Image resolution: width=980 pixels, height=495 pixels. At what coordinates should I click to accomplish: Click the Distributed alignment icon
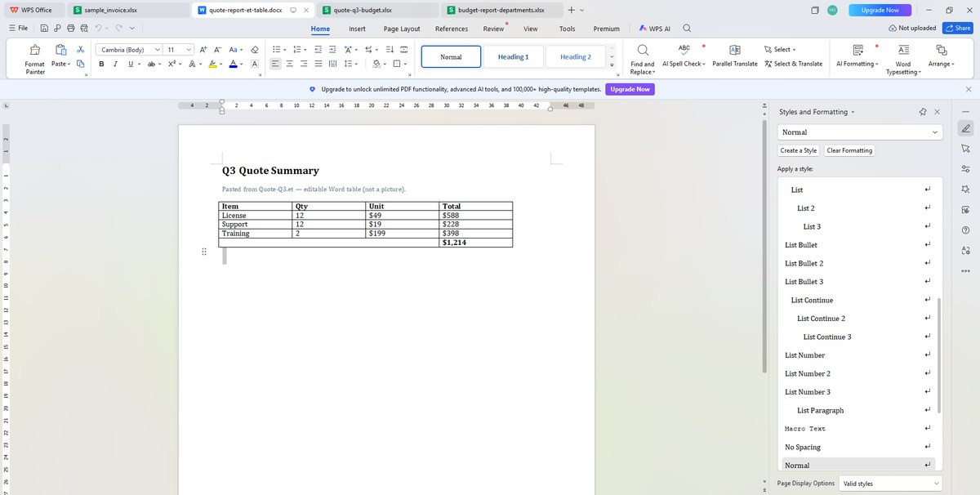click(x=332, y=64)
